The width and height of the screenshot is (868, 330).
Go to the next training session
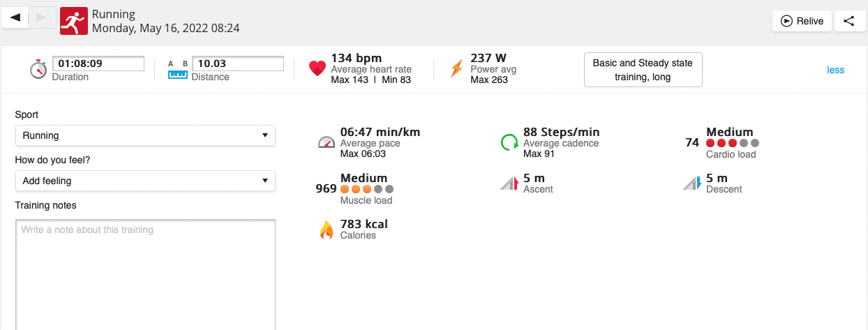pos(42,17)
